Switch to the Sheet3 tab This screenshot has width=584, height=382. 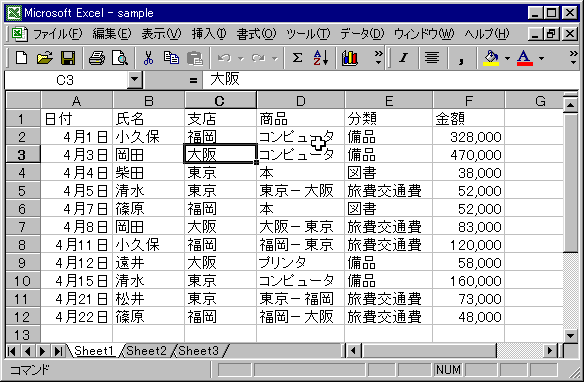point(199,351)
